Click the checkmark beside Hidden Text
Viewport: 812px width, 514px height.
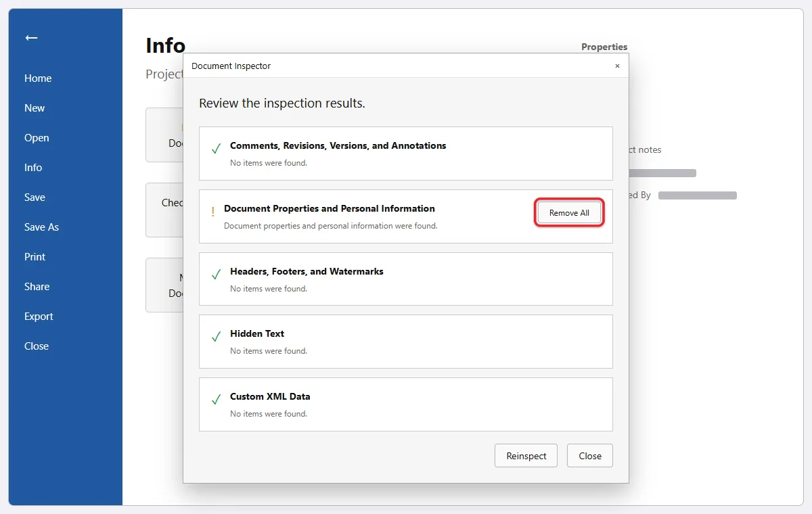coord(217,336)
